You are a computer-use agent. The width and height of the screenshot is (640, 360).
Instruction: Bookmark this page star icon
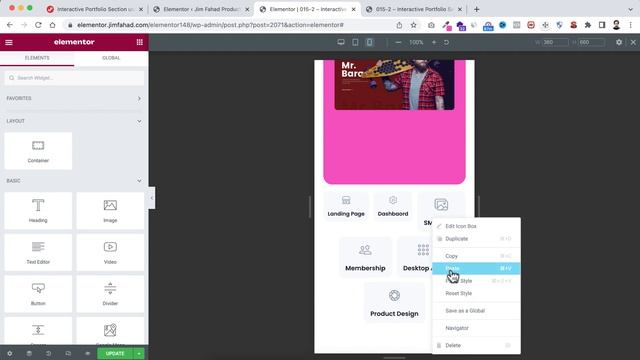(x=413, y=25)
